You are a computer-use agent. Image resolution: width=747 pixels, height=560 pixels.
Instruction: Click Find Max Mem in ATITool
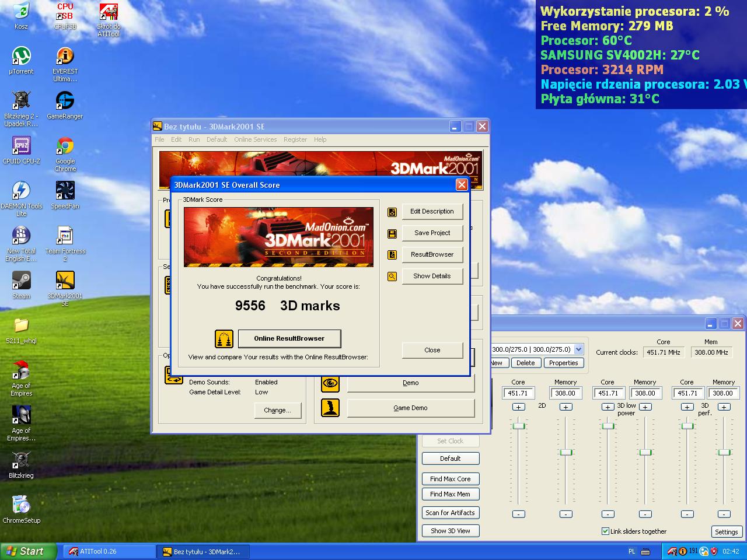451,494
